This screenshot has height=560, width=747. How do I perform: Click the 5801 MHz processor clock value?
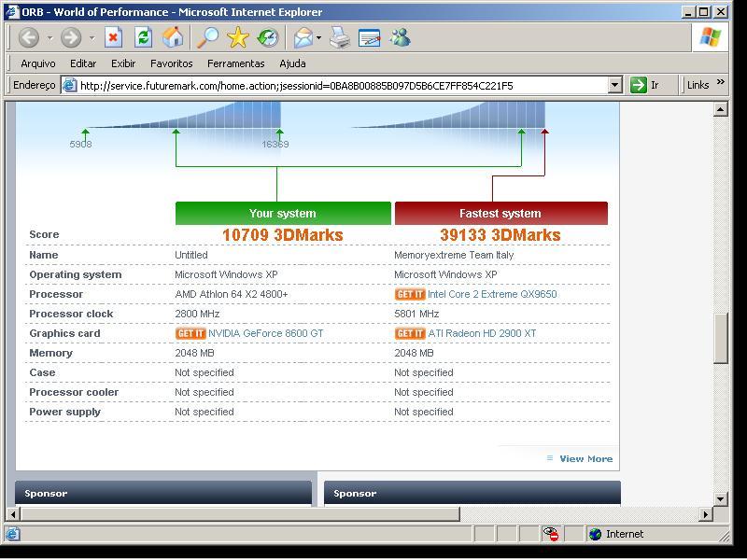click(416, 314)
